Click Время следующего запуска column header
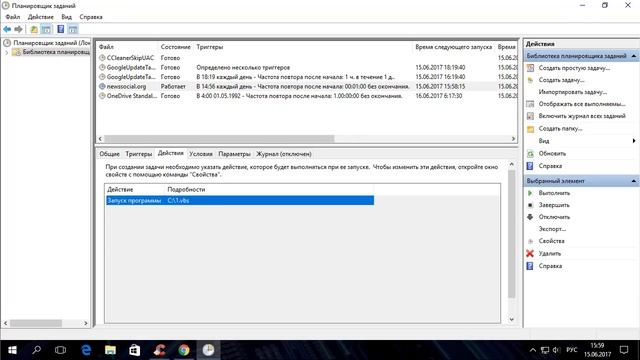 pos(453,47)
